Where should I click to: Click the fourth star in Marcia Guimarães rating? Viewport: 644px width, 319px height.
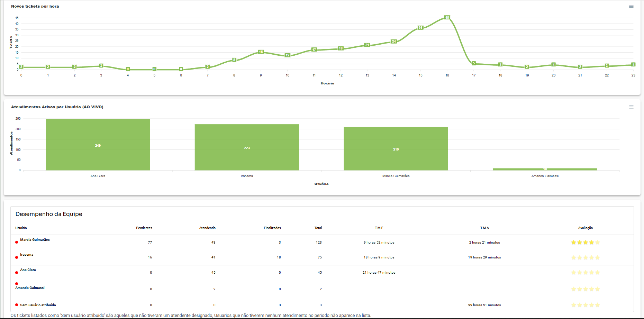pyautogui.click(x=591, y=242)
